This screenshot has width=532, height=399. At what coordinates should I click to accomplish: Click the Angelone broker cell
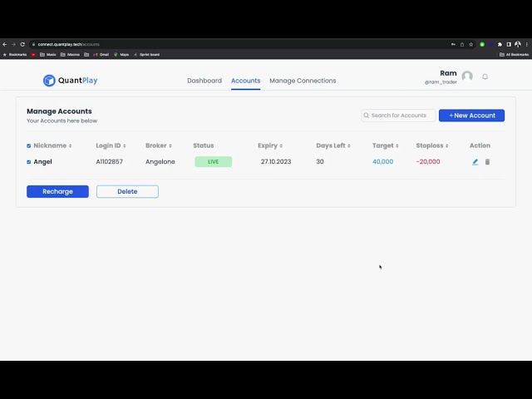pyautogui.click(x=160, y=162)
